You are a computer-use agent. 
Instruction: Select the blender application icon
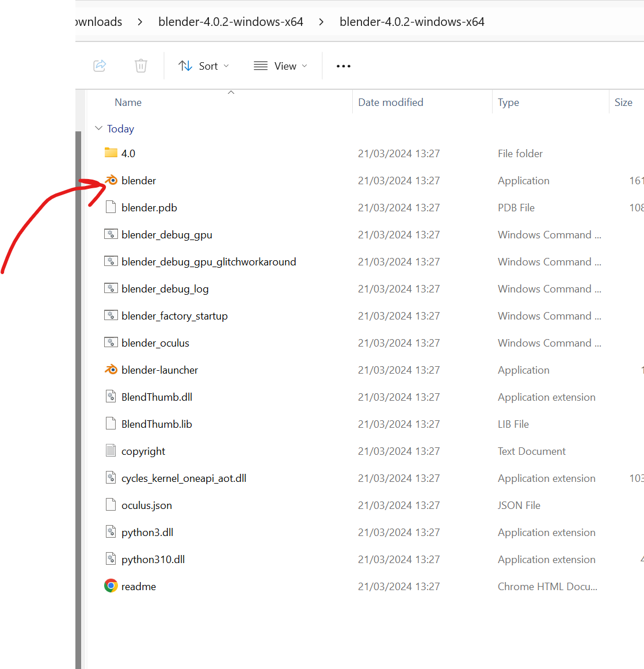111,180
